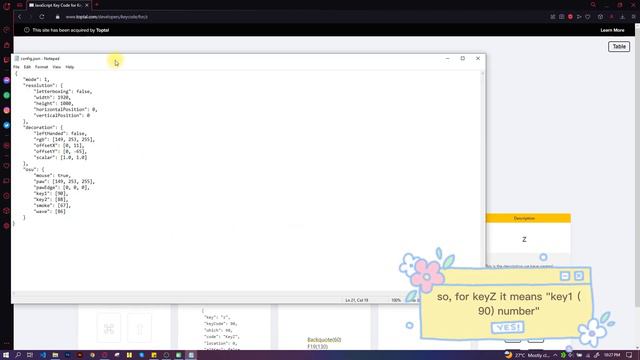
Task: Open the Twitter icon in Opera sidebar
Action: point(7,125)
